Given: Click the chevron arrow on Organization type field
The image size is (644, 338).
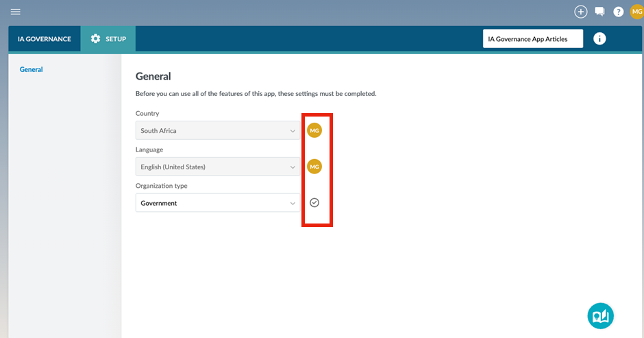Looking at the screenshot, I should [293, 203].
